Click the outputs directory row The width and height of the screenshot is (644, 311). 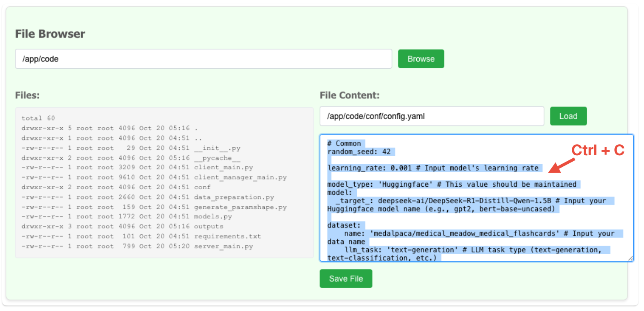click(x=208, y=226)
